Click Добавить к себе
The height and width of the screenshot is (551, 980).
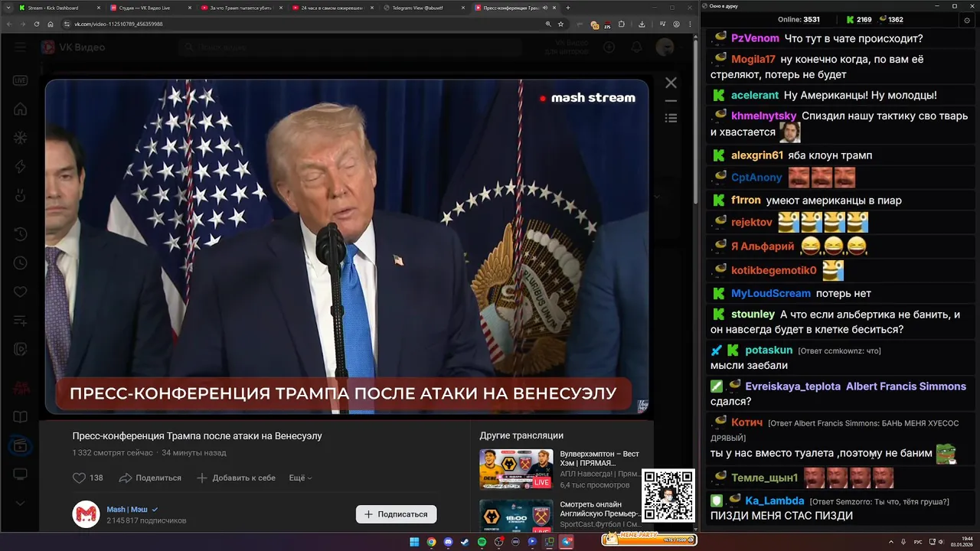click(x=236, y=478)
